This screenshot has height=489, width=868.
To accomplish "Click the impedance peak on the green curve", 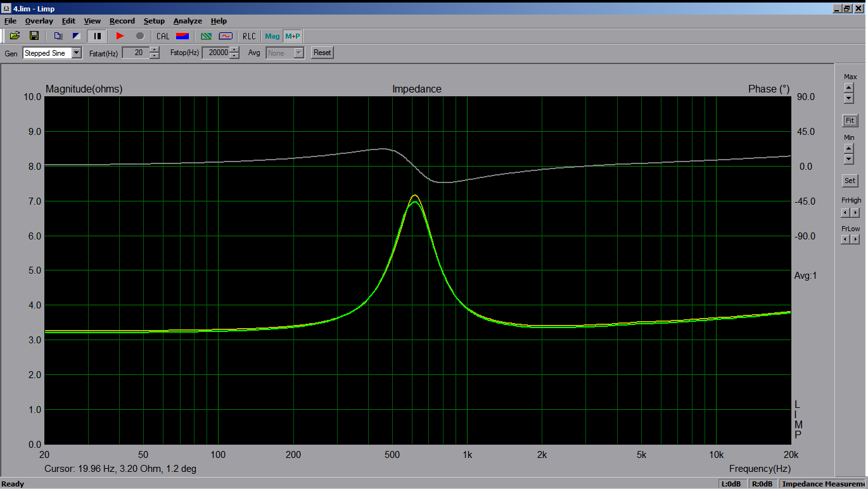I will pyautogui.click(x=414, y=201).
